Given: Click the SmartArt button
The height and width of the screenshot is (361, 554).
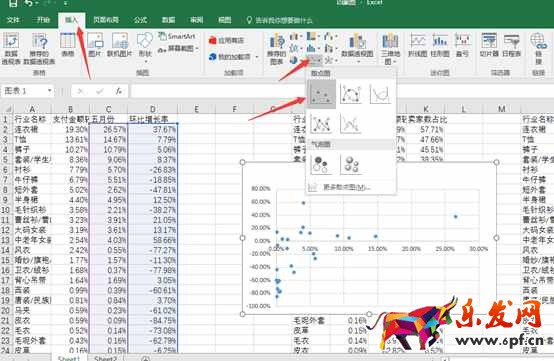Looking at the screenshot, I should (x=177, y=36).
